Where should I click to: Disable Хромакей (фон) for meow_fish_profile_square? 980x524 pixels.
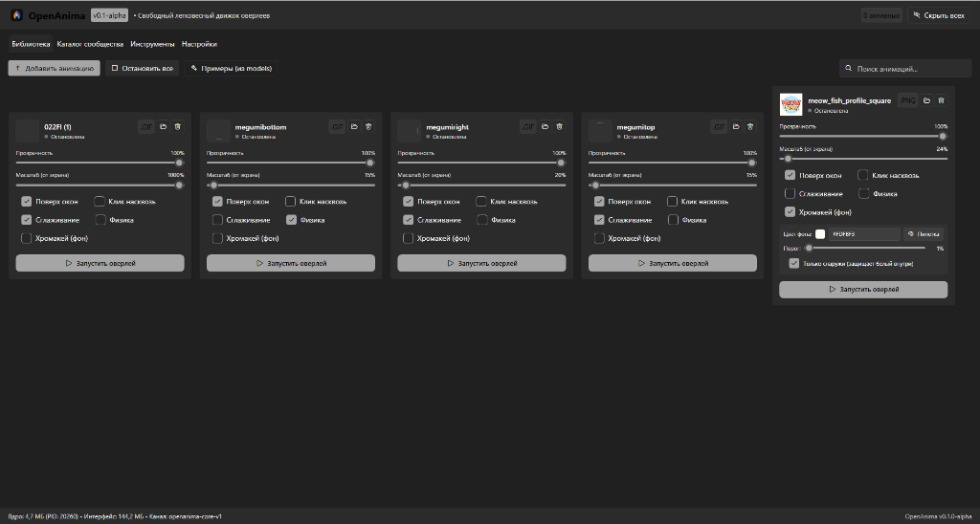click(x=790, y=211)
